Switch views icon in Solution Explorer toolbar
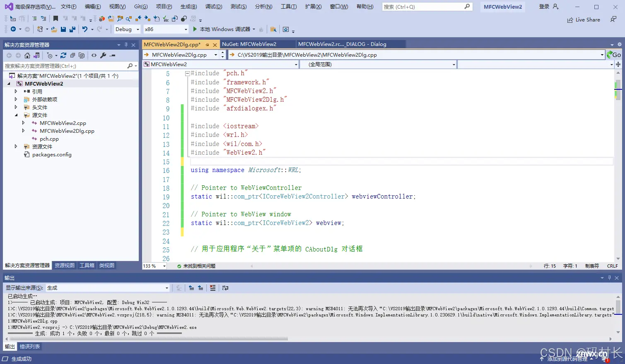Viewport: 625px width, 364px height. [36, 55]
